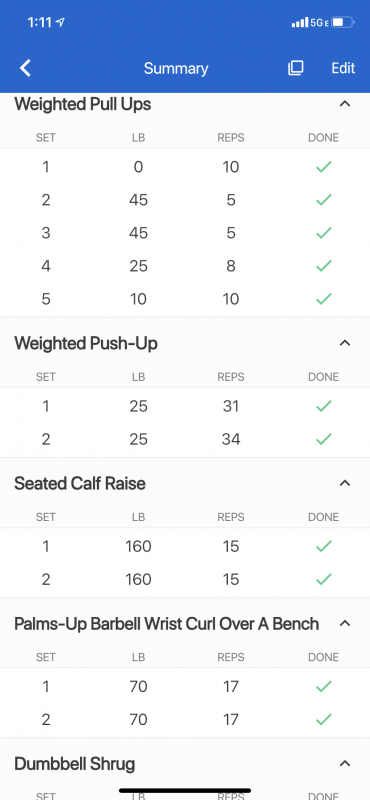Open the Weighted Push-Up exercise title
Screen dimensions: 370x800
[86, 343]
